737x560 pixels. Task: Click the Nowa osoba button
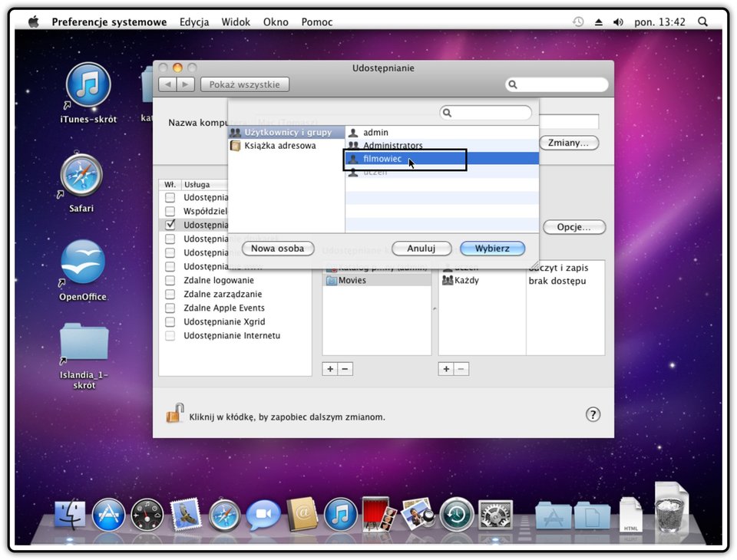tap(278, 249)
